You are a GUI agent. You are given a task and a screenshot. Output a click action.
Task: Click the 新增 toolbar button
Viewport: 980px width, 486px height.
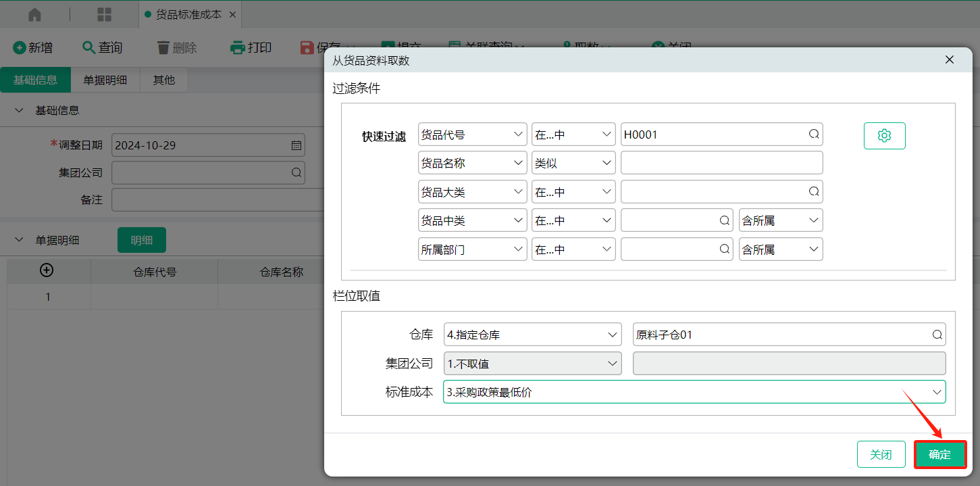click(x=33, y=47)
